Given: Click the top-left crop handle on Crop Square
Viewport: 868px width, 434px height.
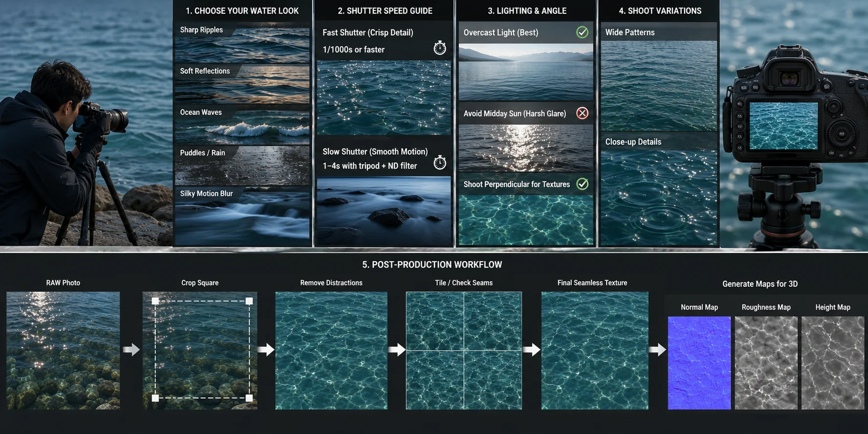Looking at the screenshot, I should click(x=155, y=301).
